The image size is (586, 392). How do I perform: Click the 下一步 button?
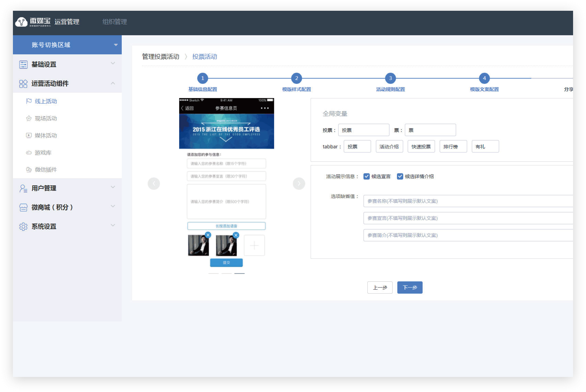[x=410, y=288]
